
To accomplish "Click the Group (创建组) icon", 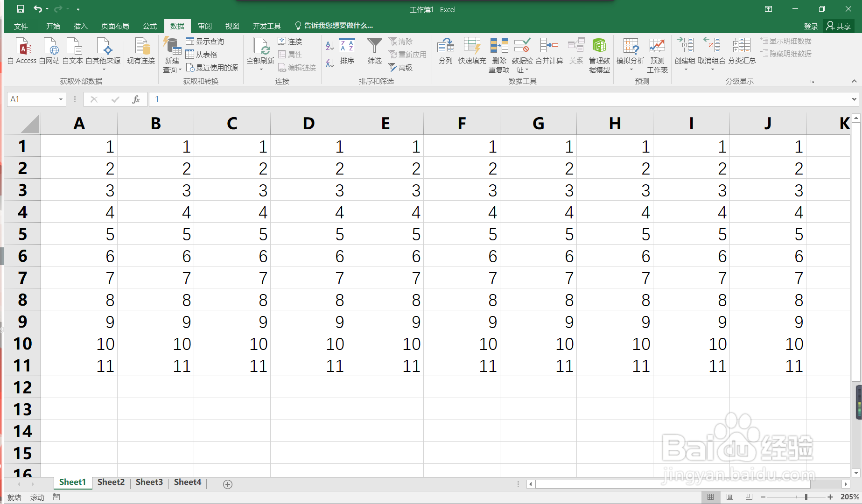I will pyautogui.click(x=685, y=47).
